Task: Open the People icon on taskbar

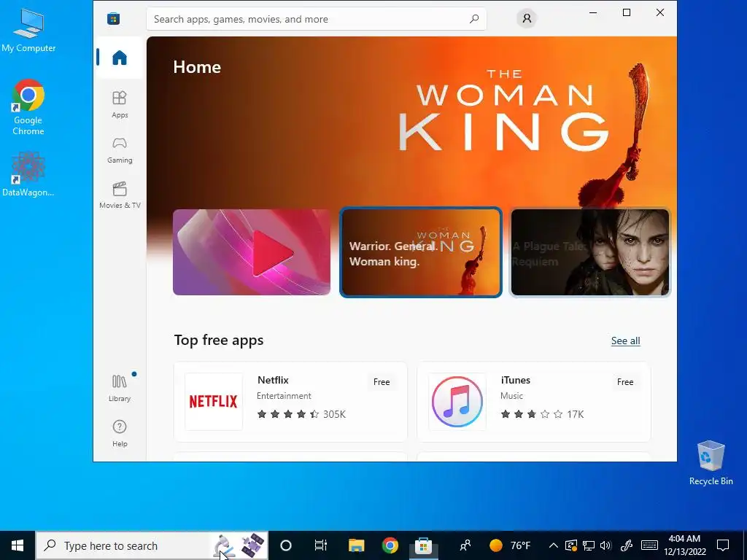Action: [465, 545]
